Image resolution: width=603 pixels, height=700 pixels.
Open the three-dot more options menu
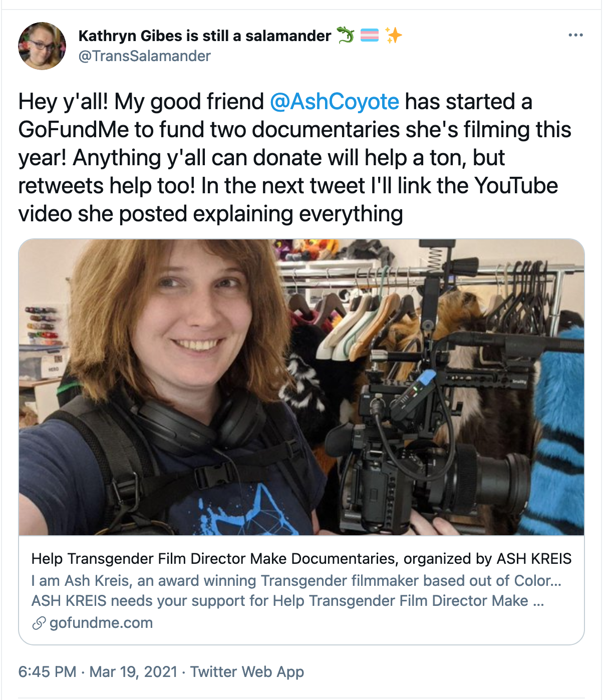tap(575, 35)
